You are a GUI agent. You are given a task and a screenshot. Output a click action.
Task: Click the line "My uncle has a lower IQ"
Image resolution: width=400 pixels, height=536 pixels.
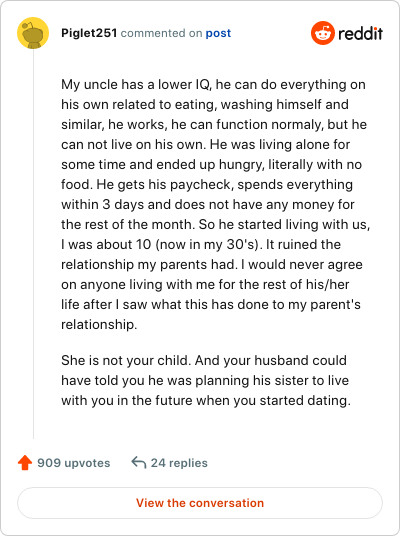click(x=213, y=84)
